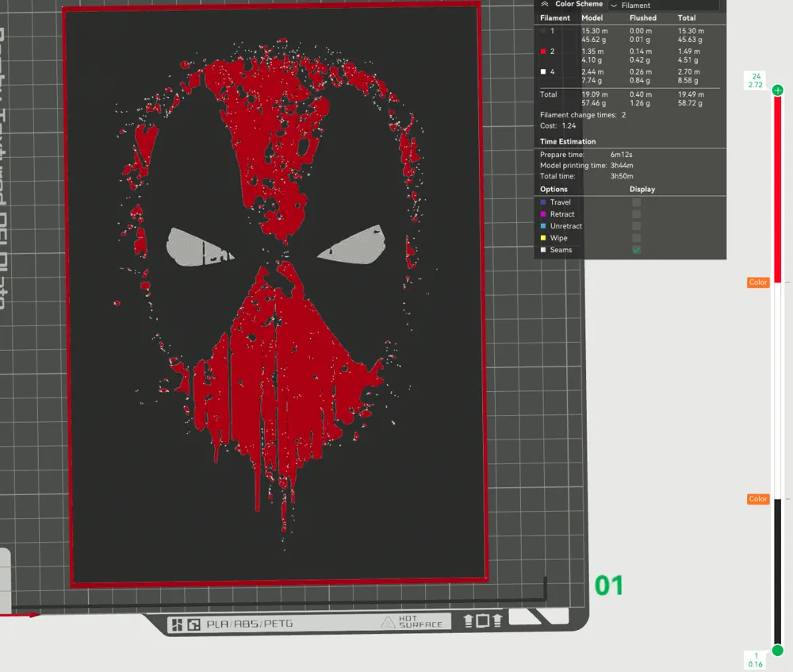Uncheck the Seams display checkbox
The height and width of the screenshot is (672, 793).
(637, 250)
